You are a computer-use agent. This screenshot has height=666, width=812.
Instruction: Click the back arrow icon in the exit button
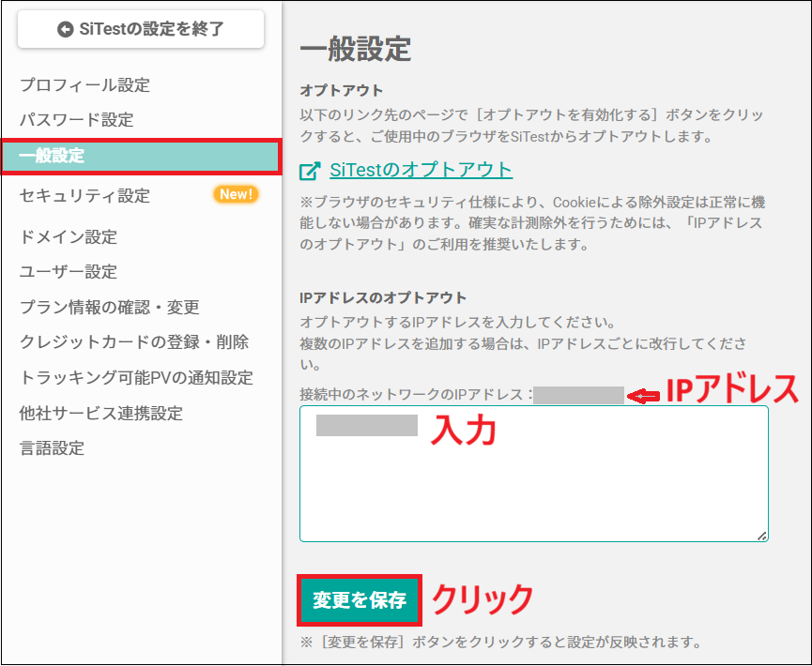[x=65, y=28]
